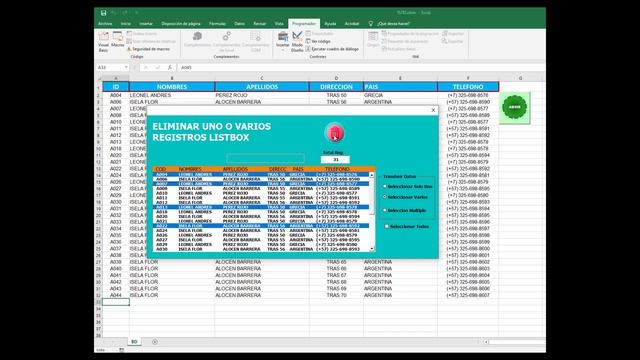
Task: Open Complementos COM in the ribbon
Action: tap(256, 42)
